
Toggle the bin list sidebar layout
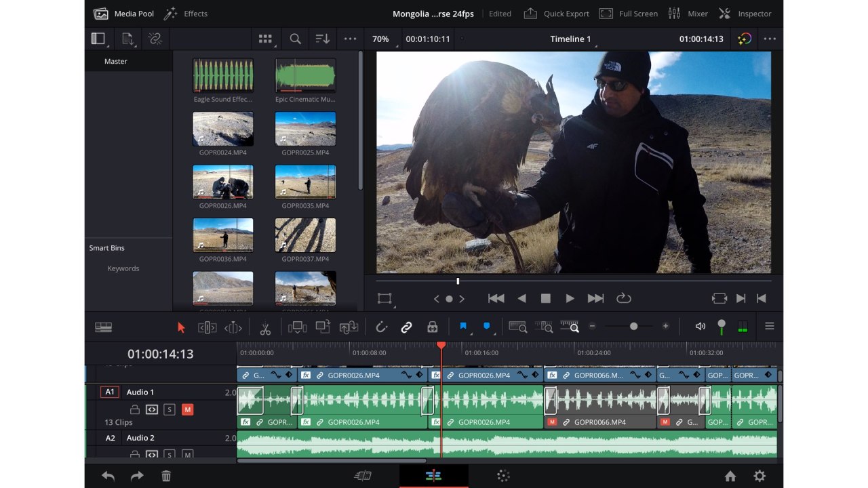point(99,39)
